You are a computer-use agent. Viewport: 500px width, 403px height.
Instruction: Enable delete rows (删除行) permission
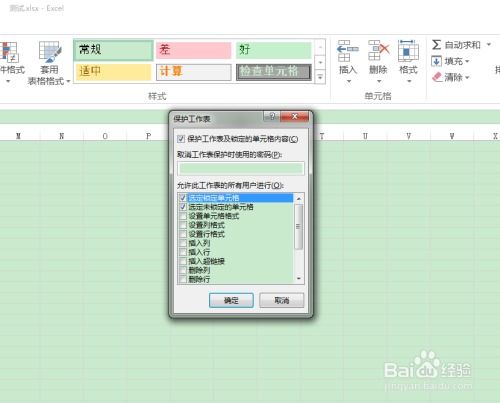pyautogui.click(x=183, y=279)
